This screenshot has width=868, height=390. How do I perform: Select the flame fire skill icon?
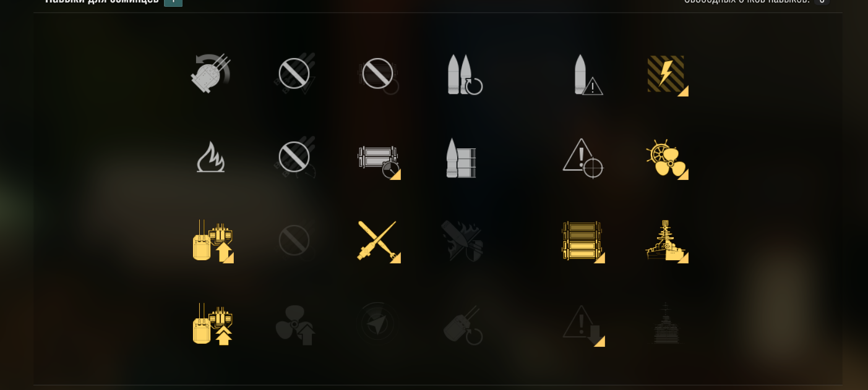(x=210, y=157)
